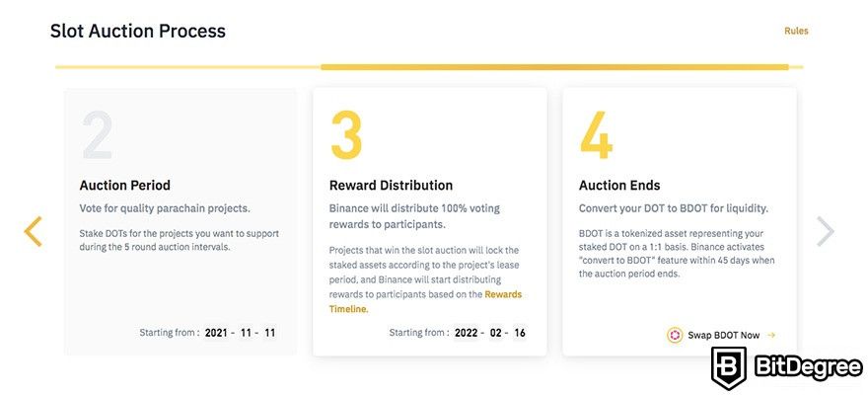Image resolution: width=868 pixels, height=396 pixels.
Task: Click the 2021 year field in Auction Period
Action: coord(216,333)
